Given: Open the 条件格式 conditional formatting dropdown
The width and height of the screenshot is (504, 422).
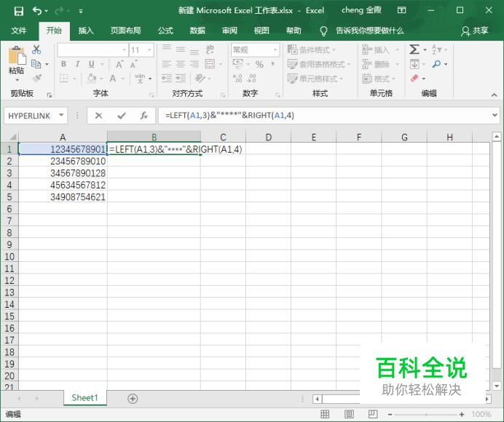Looking at the screenshot, I should 311,49.
